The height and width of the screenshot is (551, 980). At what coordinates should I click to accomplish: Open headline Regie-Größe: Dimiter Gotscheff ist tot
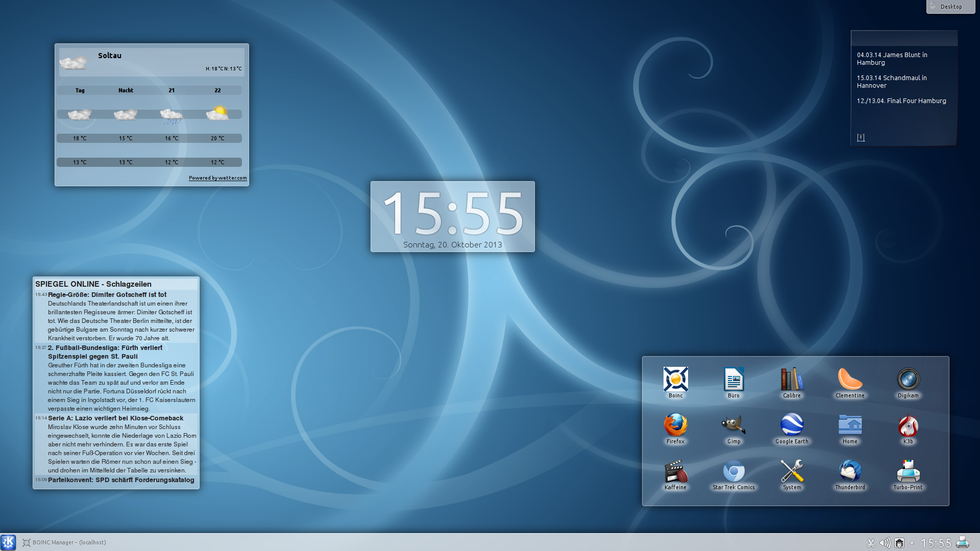(x=107, y=294)
